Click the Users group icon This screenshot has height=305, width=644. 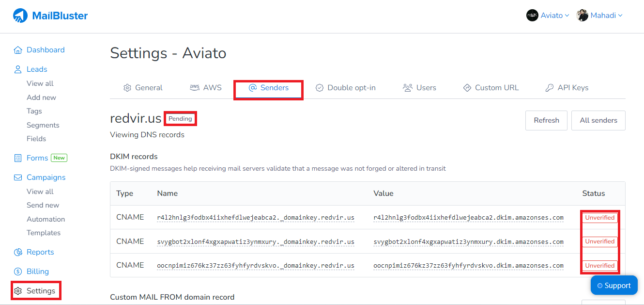pos(407,87)
